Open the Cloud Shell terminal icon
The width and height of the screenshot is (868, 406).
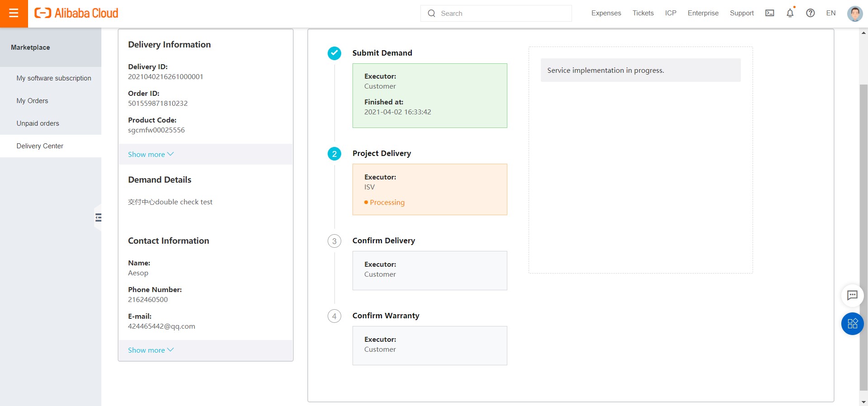click(769, 13)
